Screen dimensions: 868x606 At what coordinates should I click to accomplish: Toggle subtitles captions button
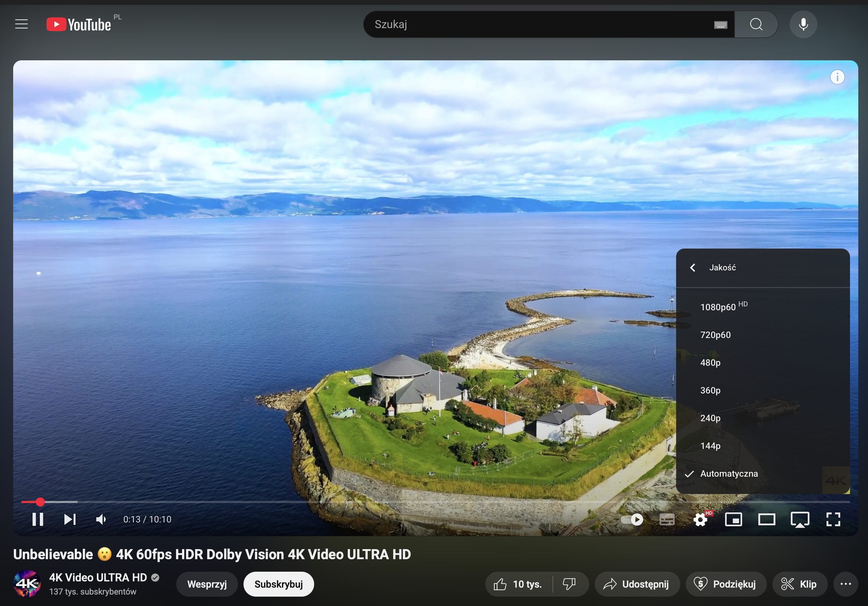click(x=666, y=519)
